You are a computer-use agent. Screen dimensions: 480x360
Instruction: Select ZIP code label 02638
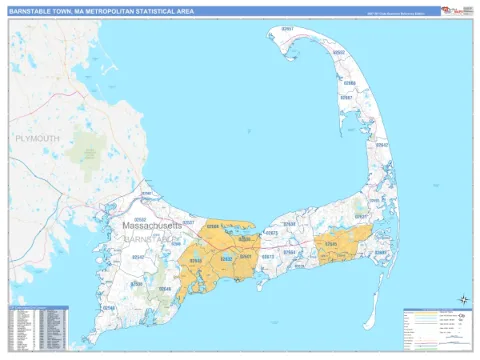tap(290, 224)
